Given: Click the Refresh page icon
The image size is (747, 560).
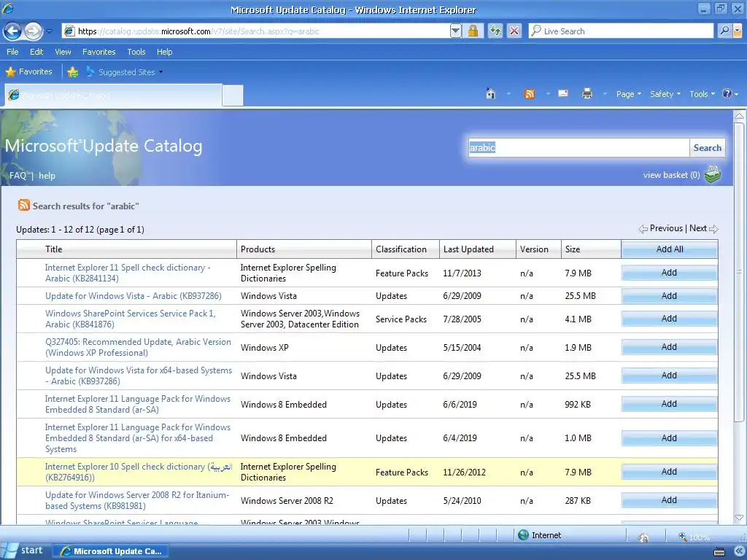Looking at the screenshot, I should click(x=495, y=31).
